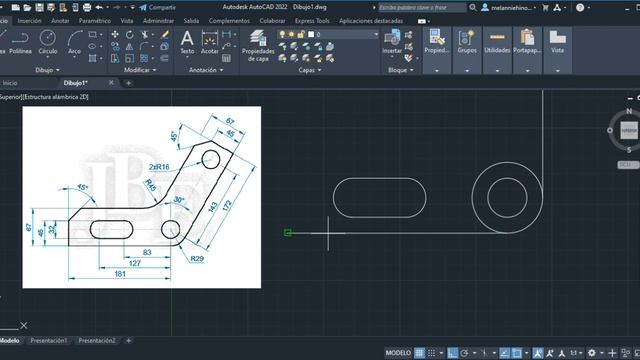Choose the Trim tool icon
The width and height of the screenshot is (640, 360).
point(144,34)
